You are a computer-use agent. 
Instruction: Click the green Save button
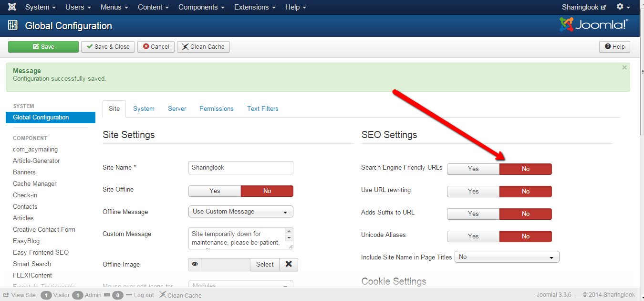click(x=43, y=47)
